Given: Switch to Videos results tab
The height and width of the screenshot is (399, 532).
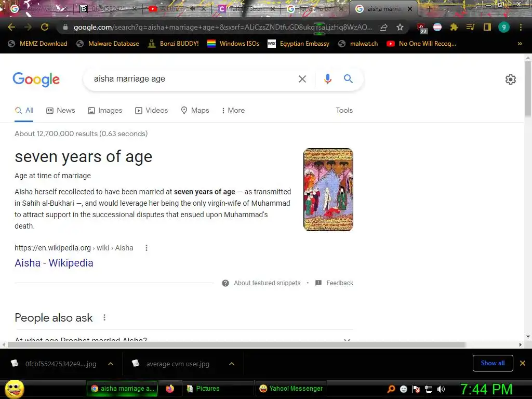Looking at the screenshot, I should click(x=151, y=110).
